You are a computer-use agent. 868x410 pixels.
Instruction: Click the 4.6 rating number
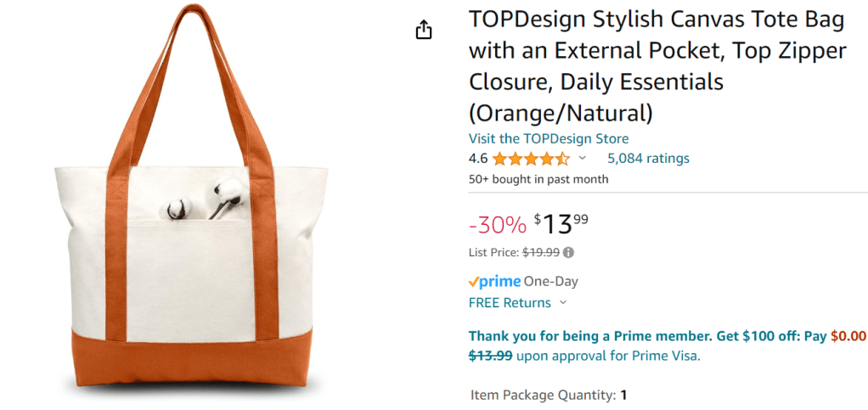click(x=477, y=159)
